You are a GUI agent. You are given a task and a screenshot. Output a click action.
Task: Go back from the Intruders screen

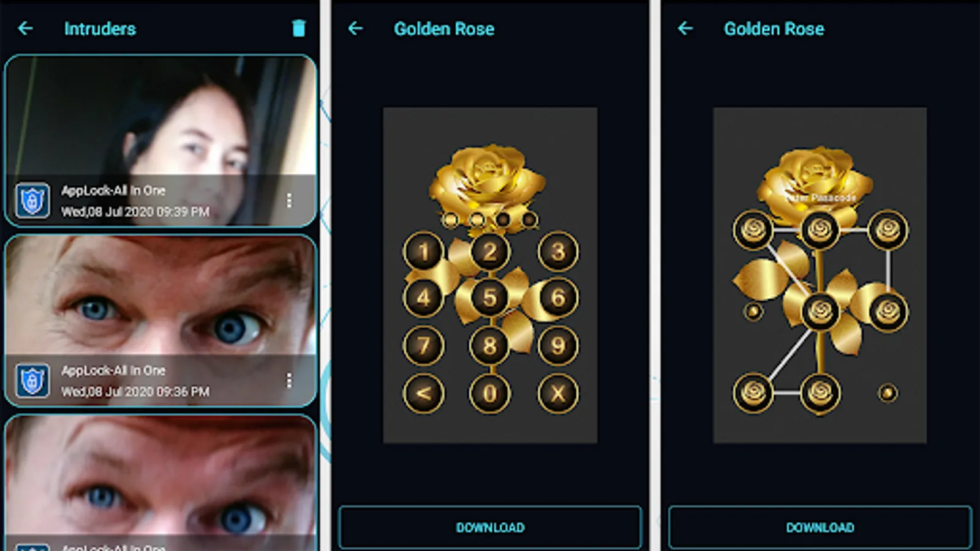[26, 28]
